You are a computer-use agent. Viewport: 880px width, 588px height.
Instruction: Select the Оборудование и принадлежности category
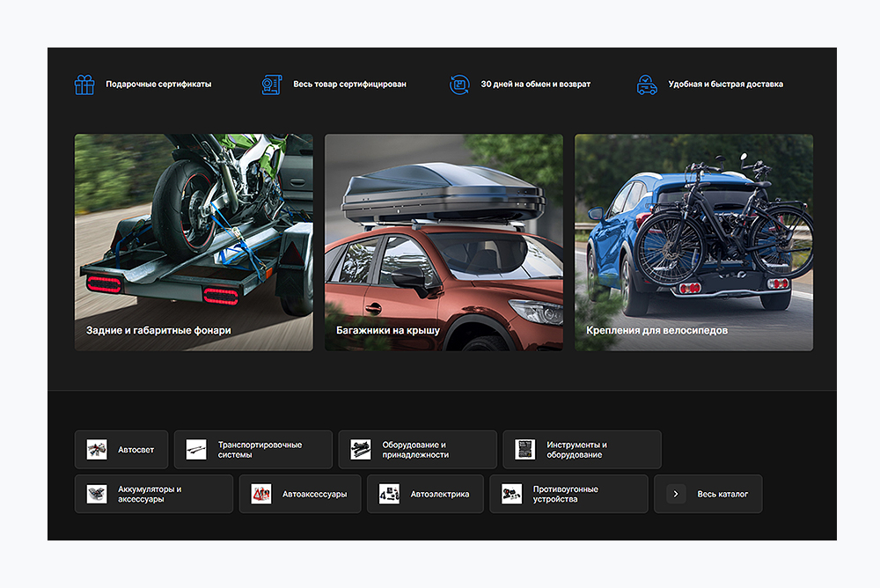point(417,449)
